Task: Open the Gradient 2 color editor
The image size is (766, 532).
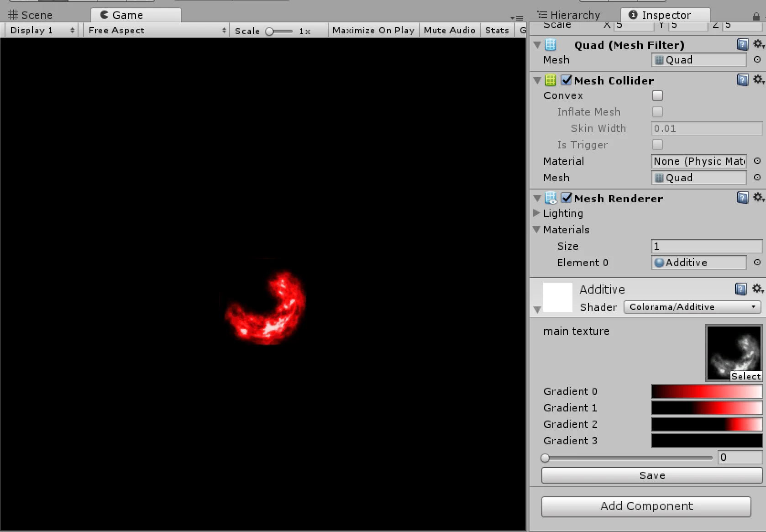Action: (x=707, y=424)
